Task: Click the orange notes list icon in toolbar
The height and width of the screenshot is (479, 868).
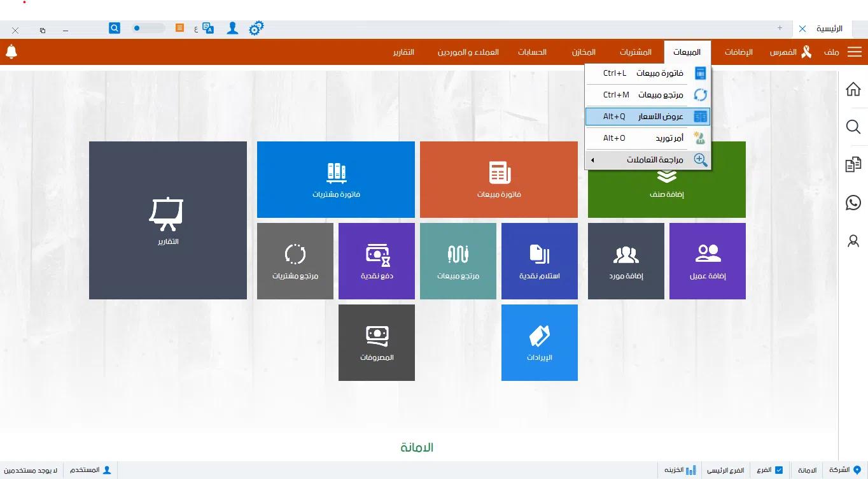Action: (180, 29)
